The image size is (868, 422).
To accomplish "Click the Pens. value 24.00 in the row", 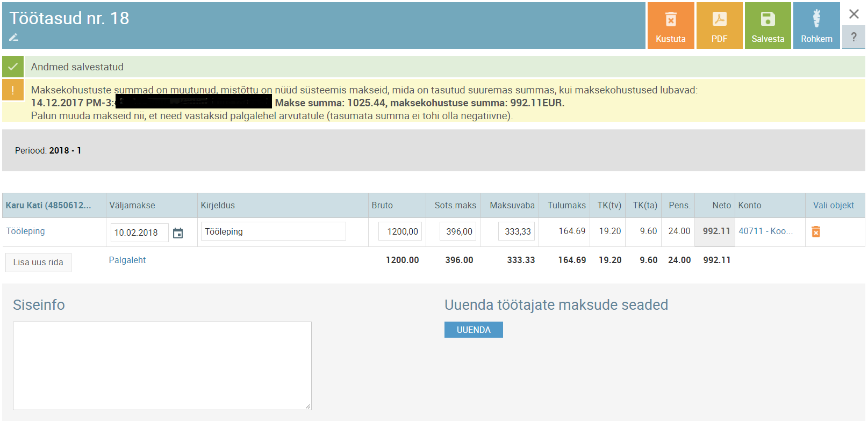I will click(679, 231).
